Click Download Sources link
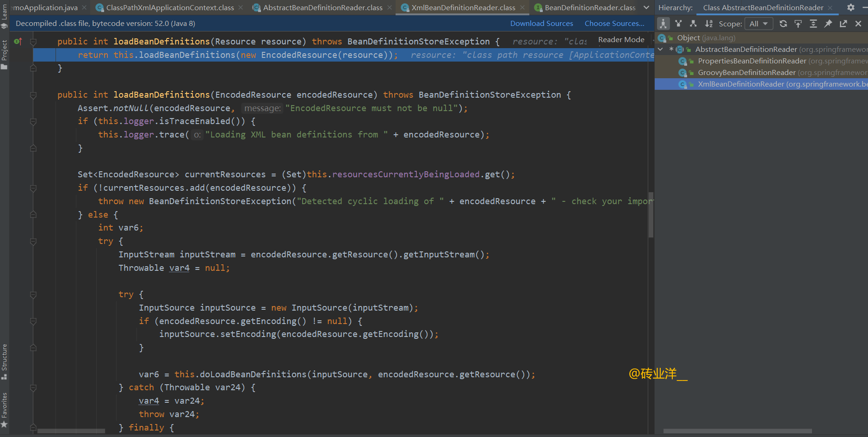 pos(541,24)
